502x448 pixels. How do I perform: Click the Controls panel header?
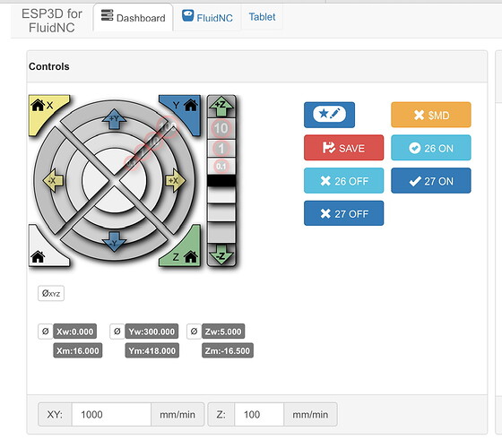[x=257, y=66]
